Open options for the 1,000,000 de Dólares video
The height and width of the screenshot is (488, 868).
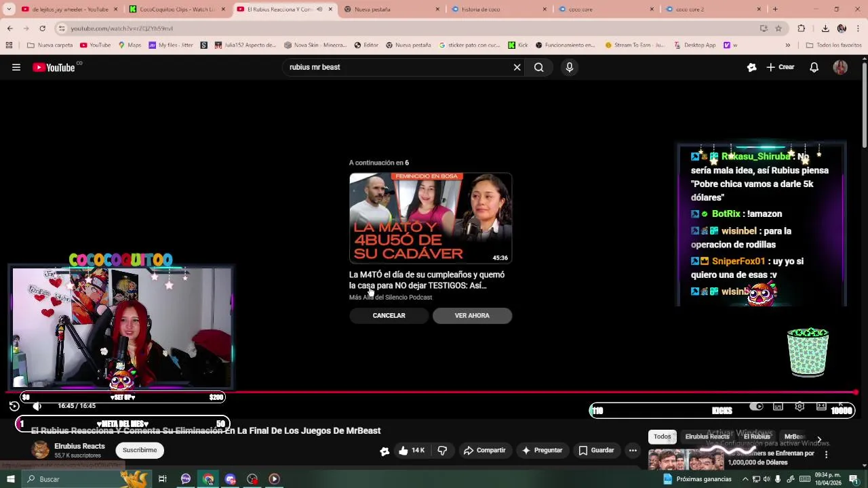(x=826, y=454)
